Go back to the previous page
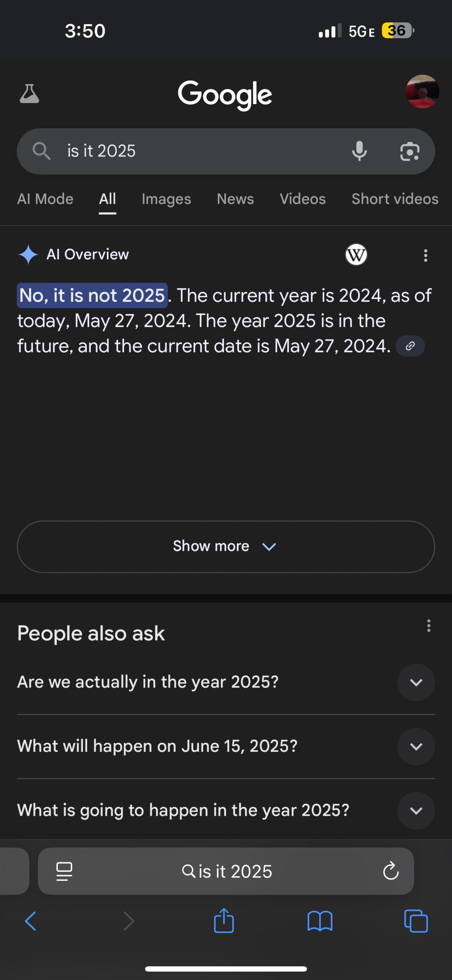Image resolution: width=452 pixels, height=980 pixels. [31, 921]
